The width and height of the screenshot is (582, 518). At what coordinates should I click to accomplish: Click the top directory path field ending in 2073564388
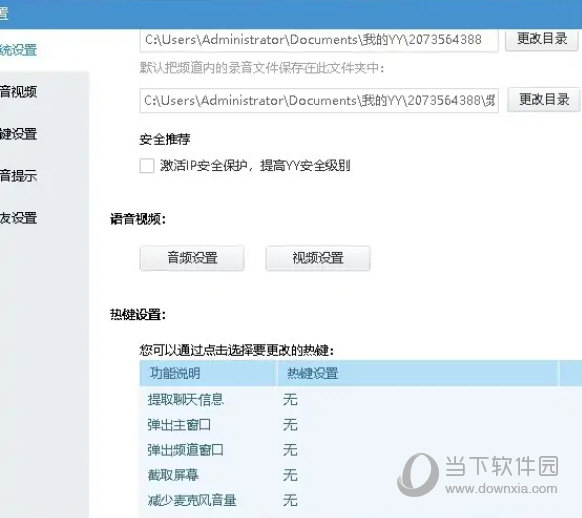click(319, 40)
